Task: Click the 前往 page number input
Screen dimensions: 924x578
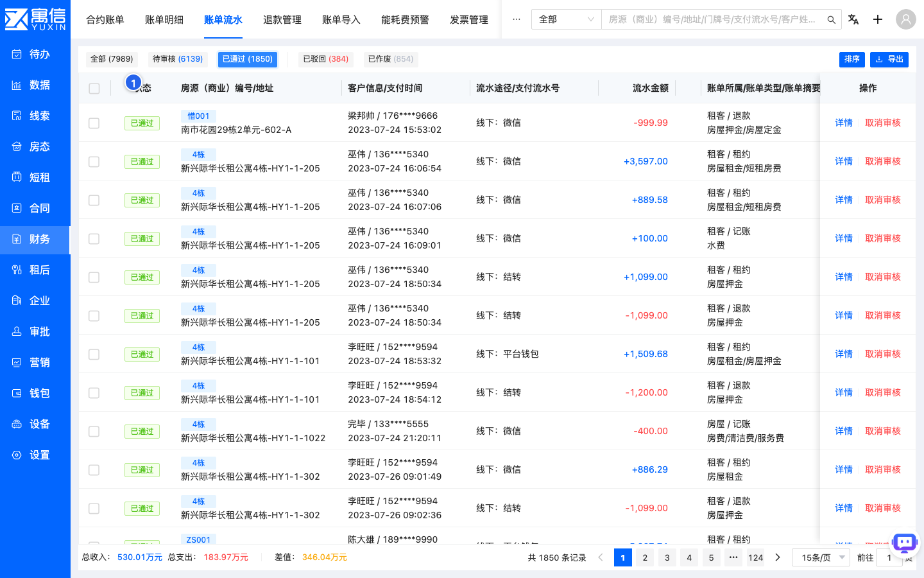Action: (889, 557)
